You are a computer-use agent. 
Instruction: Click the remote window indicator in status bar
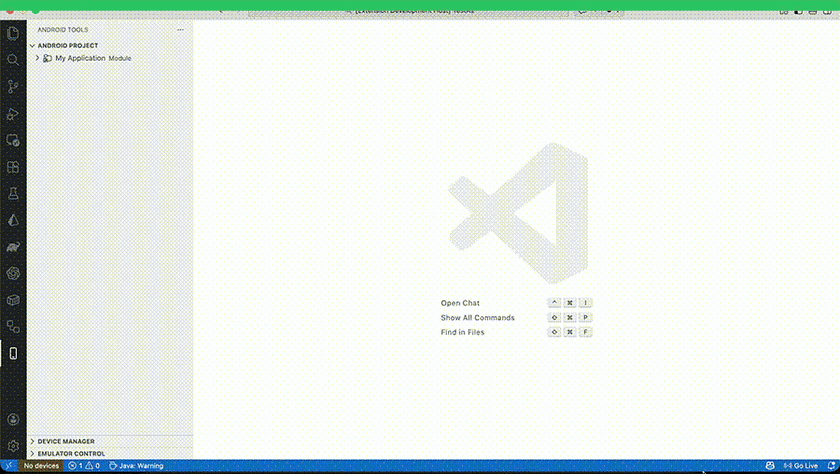tap(9, 466)
